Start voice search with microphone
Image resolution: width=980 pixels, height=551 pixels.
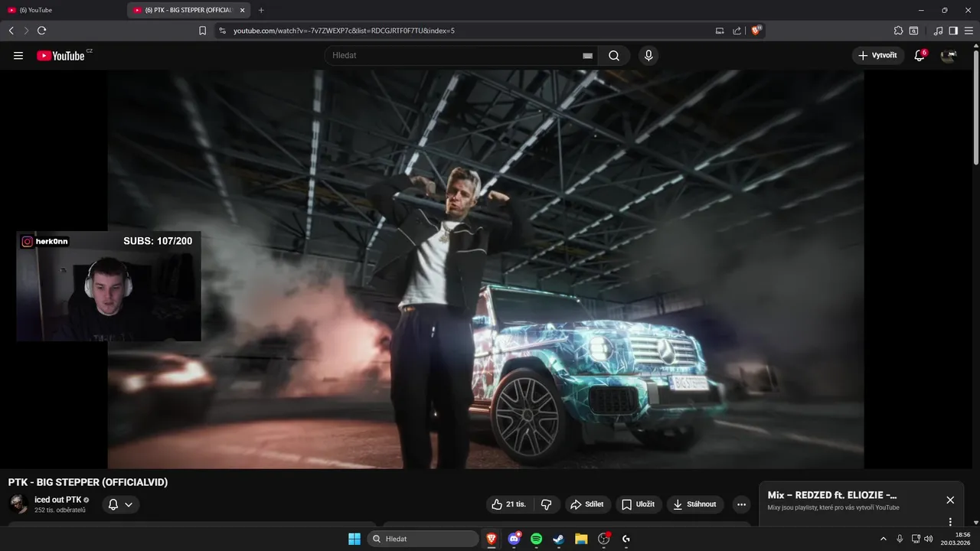tap(648, 56)
